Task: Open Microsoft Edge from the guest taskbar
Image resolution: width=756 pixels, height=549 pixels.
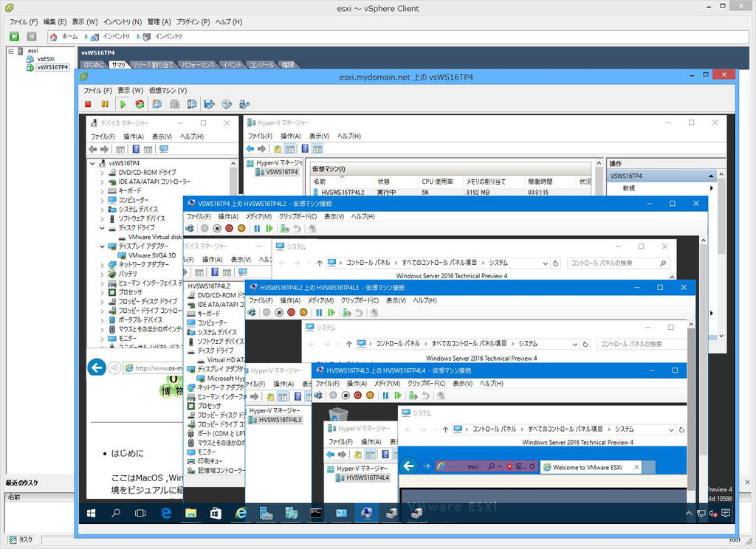Action: (166, 514)
